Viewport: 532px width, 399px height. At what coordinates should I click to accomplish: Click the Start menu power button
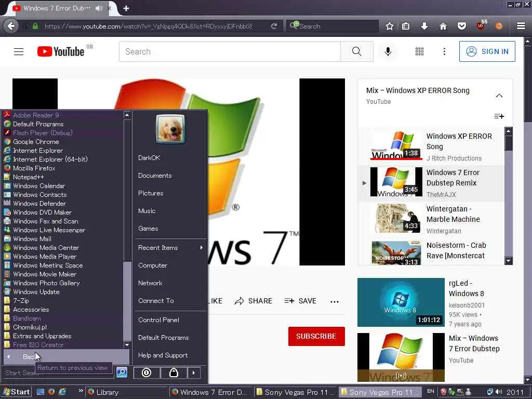(147, 373)
